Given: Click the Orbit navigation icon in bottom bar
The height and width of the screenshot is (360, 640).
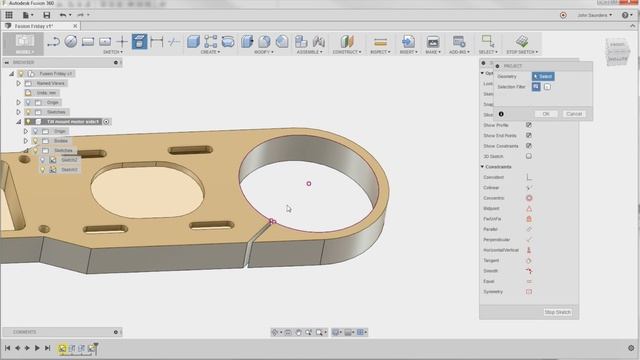Looking at the screenshot, I should 275,332.
